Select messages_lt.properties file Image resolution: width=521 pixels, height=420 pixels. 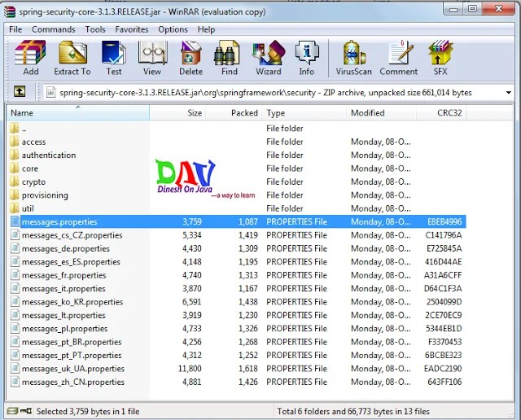tap(236, 315)
